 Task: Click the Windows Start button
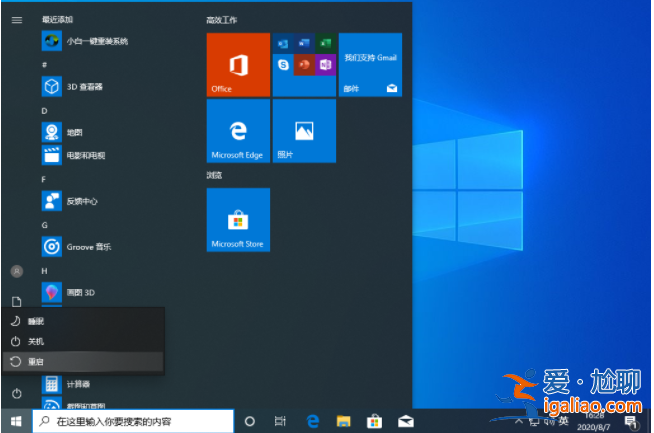(x=16, y=421)
